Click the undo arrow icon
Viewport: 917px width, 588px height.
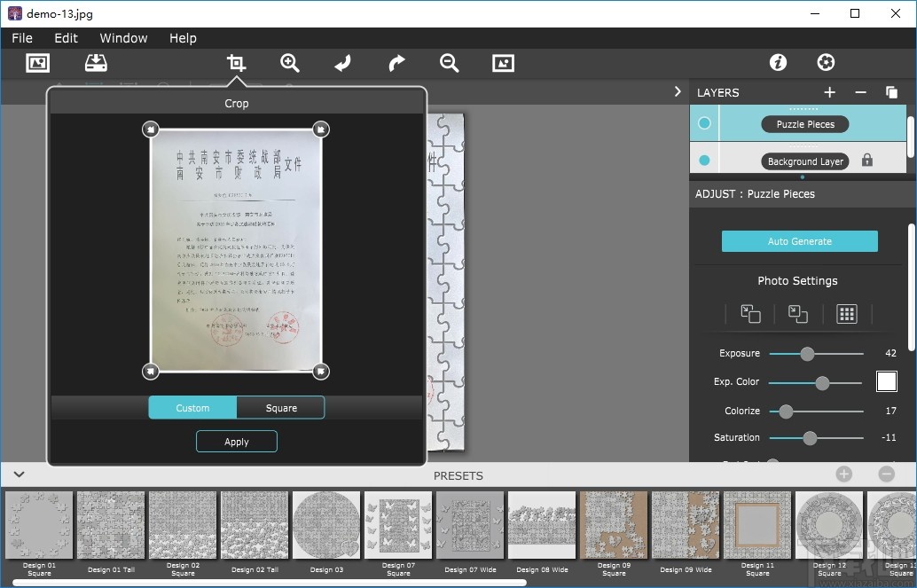[x=342, y=63]
